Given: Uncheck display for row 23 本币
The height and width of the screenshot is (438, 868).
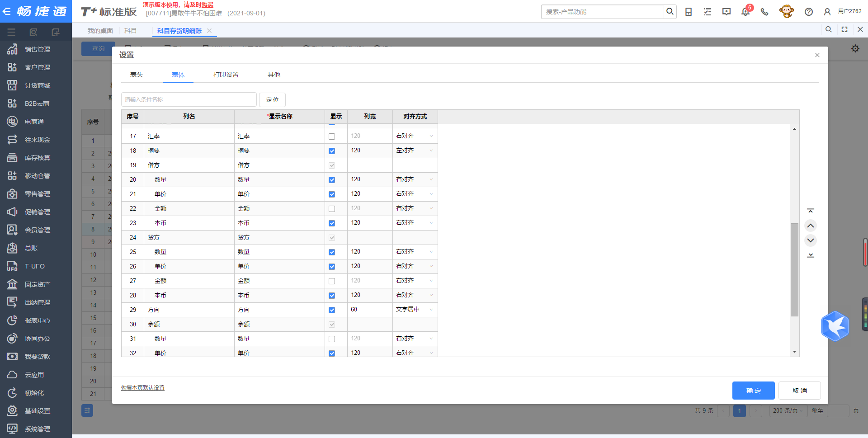Looking at the screenshot, I should [332, 223].
